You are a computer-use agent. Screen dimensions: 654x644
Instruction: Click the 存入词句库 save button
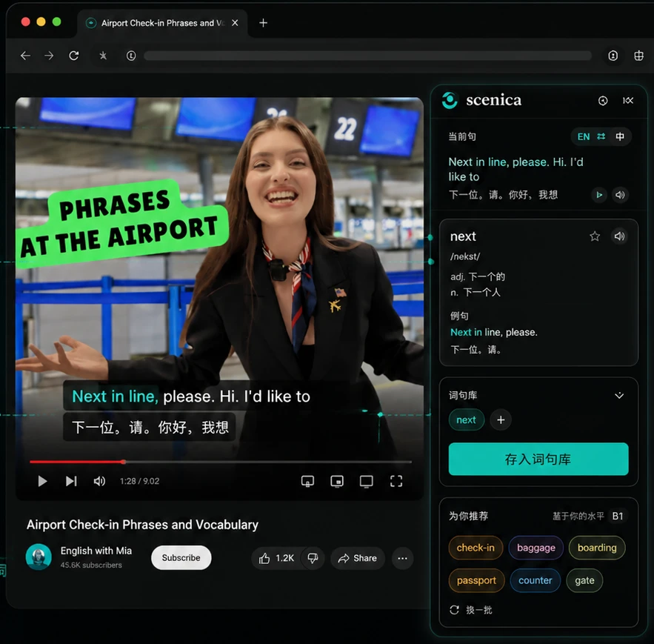(x=538, y=459)
